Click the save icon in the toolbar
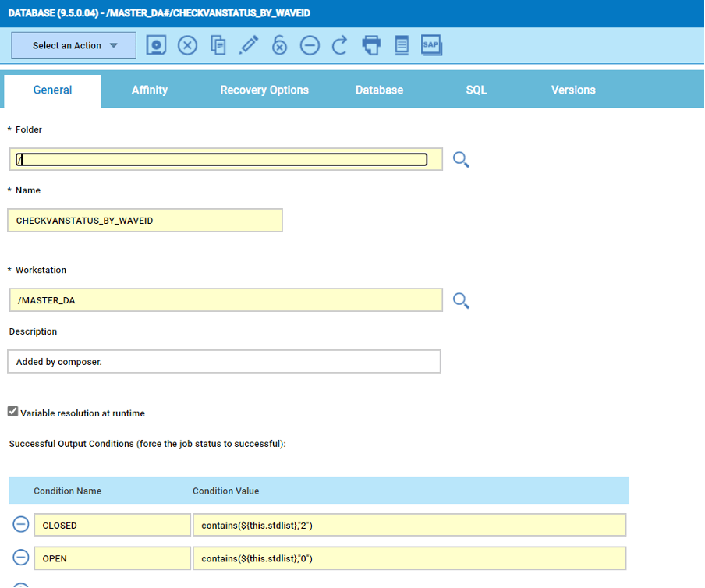 pos(157,45)
